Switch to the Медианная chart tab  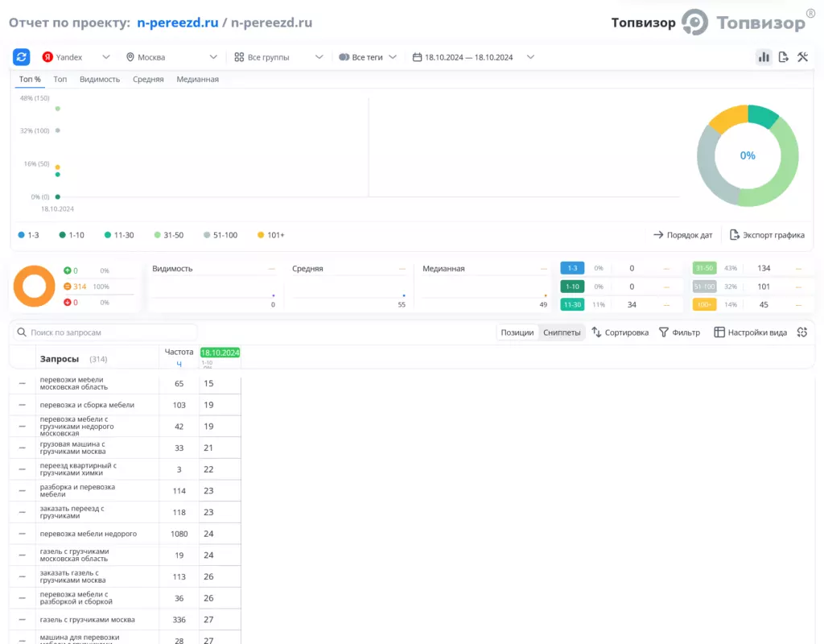pos(198,80)
